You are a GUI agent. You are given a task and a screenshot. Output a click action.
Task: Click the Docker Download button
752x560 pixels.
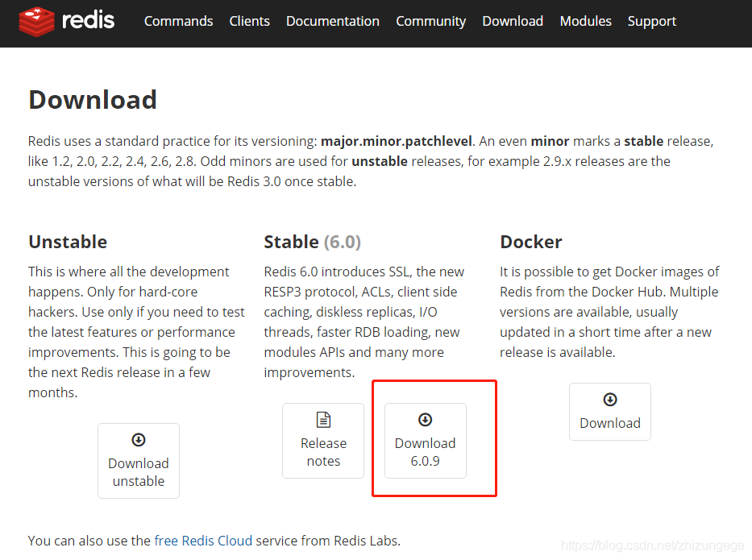tap(610, 412)
